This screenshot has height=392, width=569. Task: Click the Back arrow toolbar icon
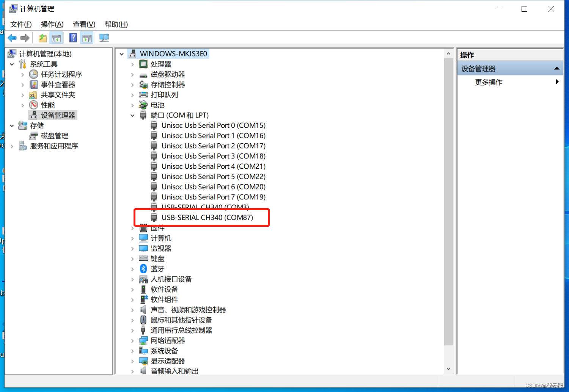[12, 38]
